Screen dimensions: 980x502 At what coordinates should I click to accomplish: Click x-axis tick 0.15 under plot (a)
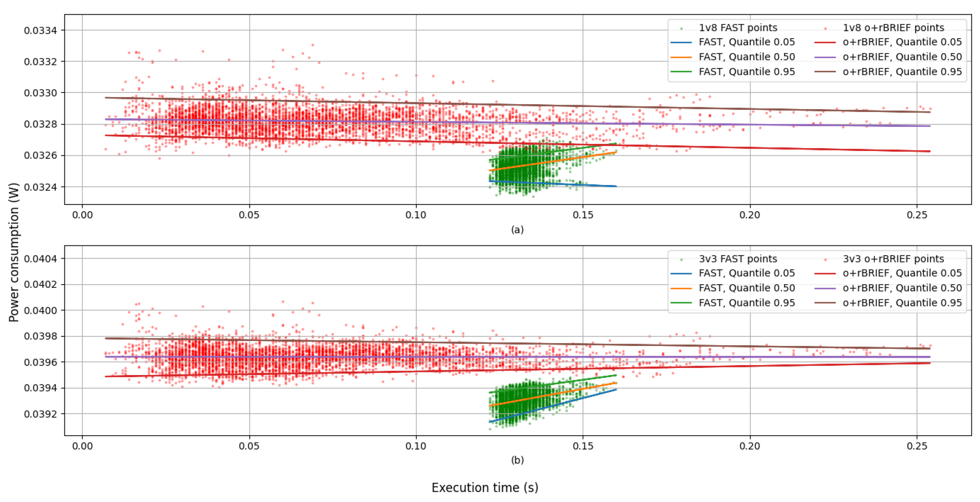point(583,215)
